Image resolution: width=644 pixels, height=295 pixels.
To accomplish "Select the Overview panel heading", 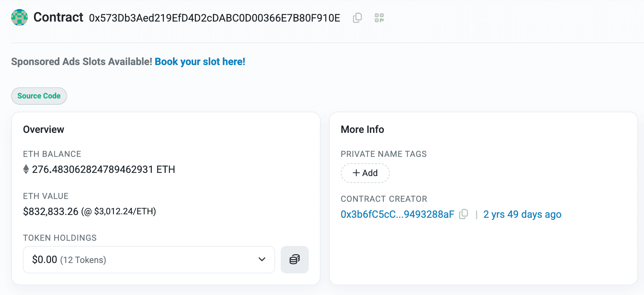I will coord(43,129).
